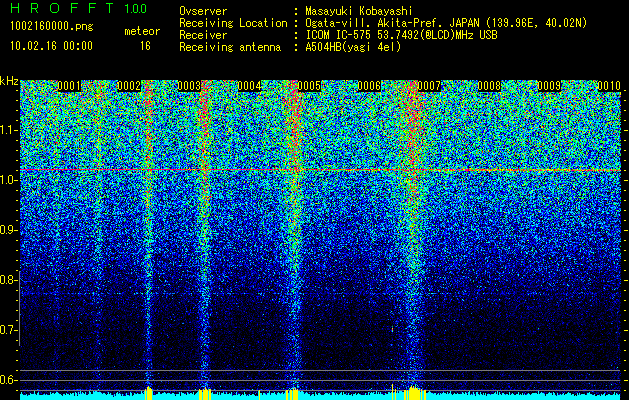
Task: Click time marker 0001
Action: click(69, 86)
